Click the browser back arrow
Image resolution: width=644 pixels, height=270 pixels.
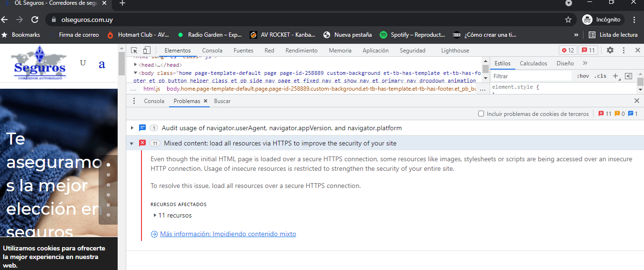point(5,20)
